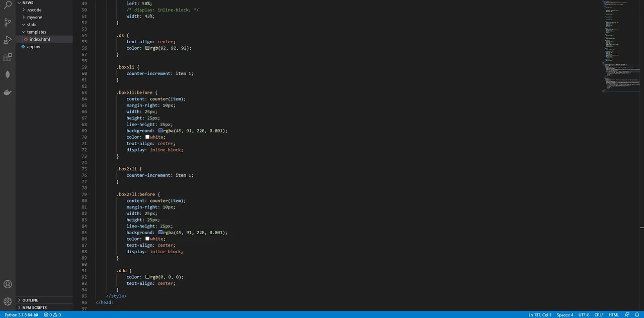
Task: Click 'counter-increment: item 1;' on line 76
Action: pyautogui.click(x=160, y=175)
